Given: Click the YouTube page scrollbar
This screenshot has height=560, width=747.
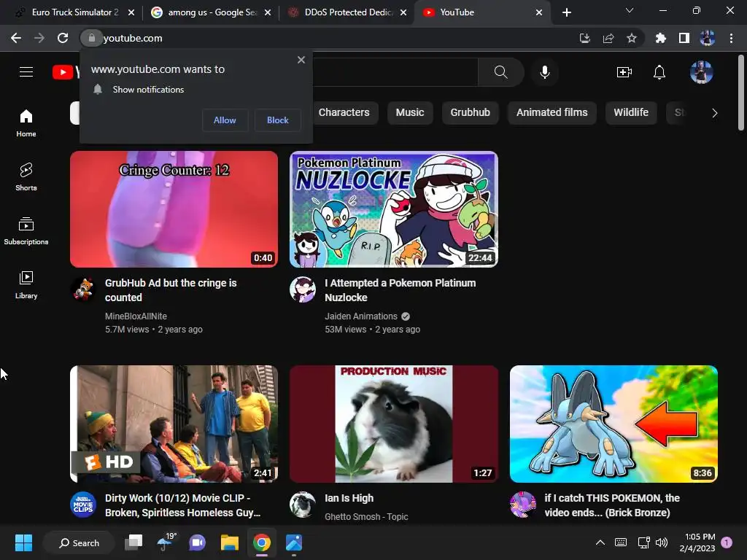Looking at the screenshot, I should (x=741, y=93).
